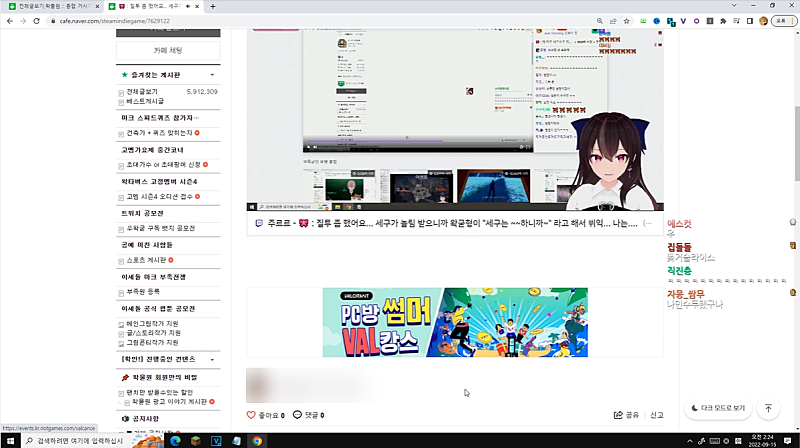Go back to the previous page

[x=10, y=21]
